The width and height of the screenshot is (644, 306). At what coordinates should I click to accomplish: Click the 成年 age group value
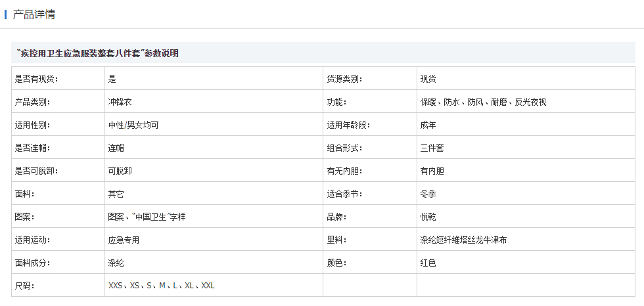tap(428, 125)
